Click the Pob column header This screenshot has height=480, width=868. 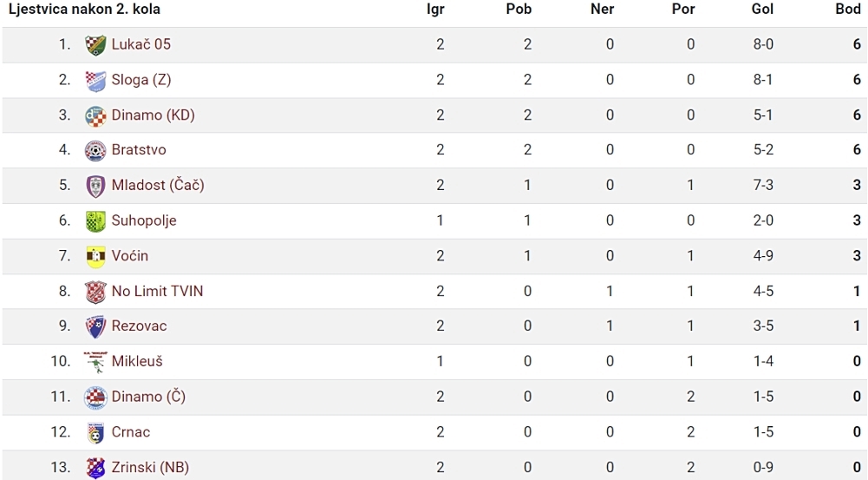tap(519, 10)
